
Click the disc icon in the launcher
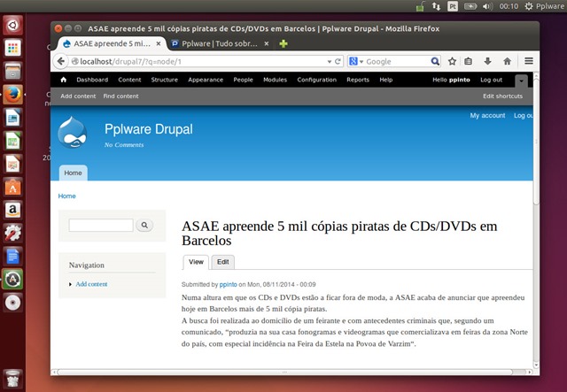click(13, 303)
